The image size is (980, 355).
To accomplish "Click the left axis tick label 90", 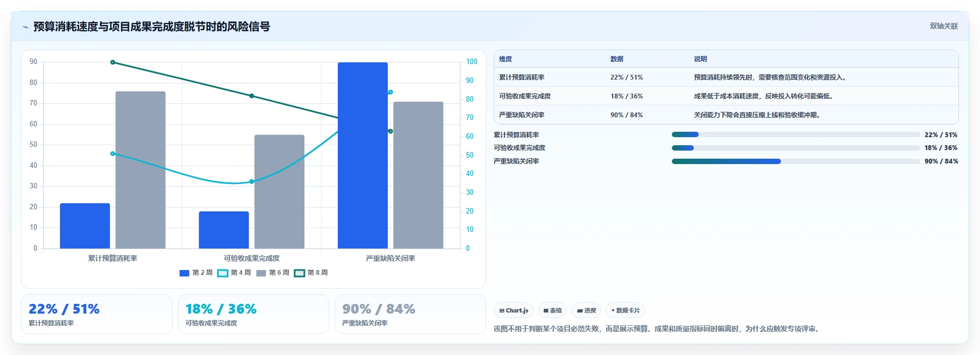I will [x=33, y=62].
